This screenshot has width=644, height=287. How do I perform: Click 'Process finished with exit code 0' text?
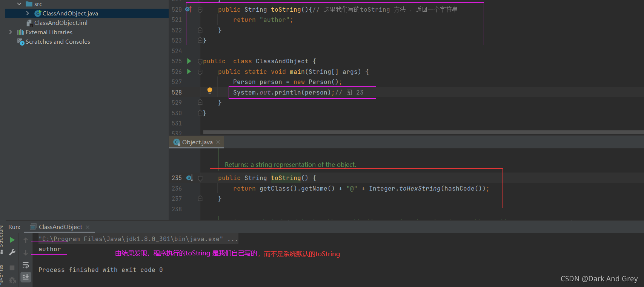pos(100,270)
